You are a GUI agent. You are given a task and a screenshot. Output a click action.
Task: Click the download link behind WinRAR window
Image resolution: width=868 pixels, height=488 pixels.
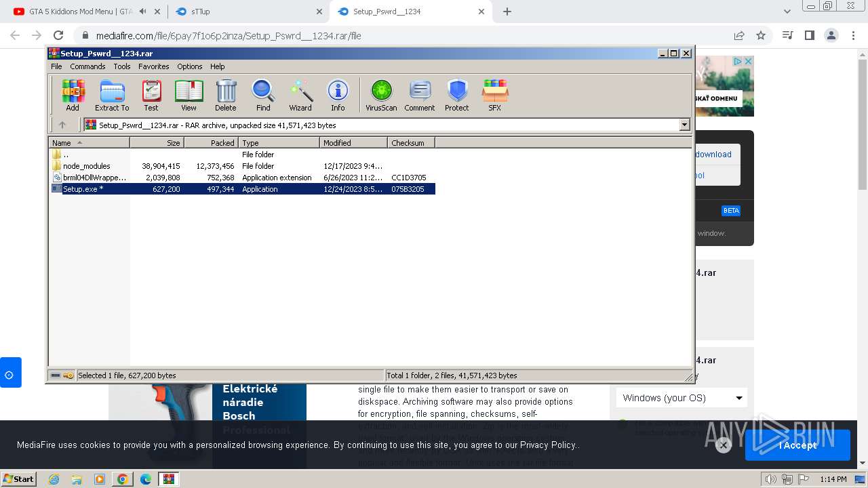pos(713,154)
